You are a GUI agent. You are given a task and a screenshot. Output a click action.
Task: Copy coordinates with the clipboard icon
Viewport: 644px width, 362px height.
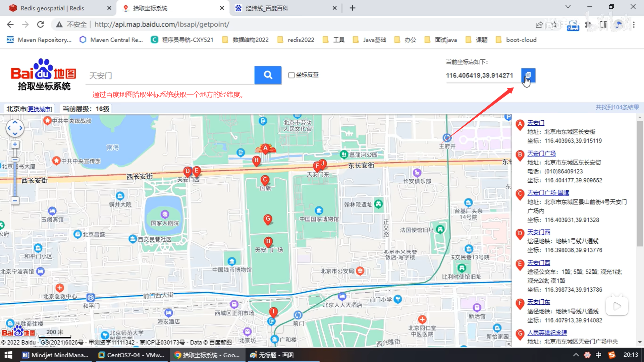[528, 75]
